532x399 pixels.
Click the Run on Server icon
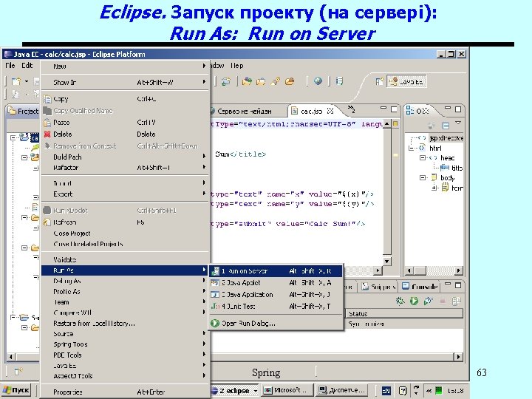215,271
